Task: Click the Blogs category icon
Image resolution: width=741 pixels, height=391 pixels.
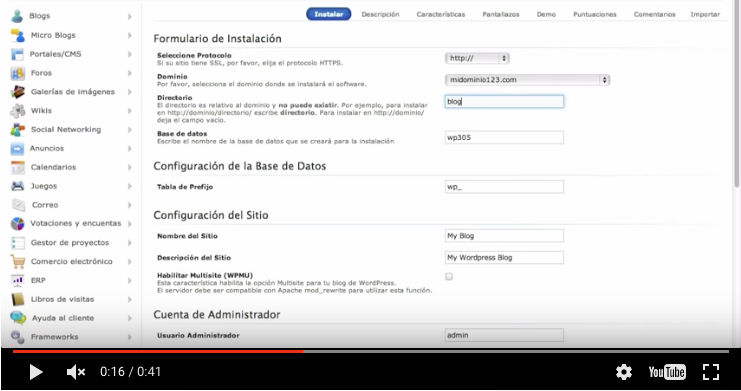Action: (17, 16)
